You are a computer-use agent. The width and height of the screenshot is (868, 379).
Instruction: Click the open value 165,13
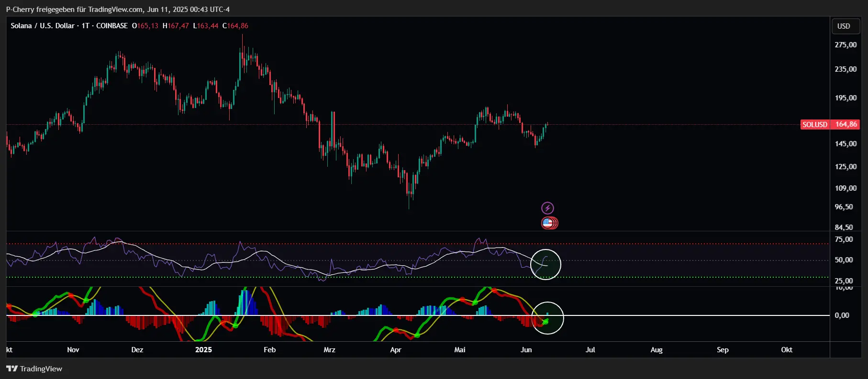(147, 26)
